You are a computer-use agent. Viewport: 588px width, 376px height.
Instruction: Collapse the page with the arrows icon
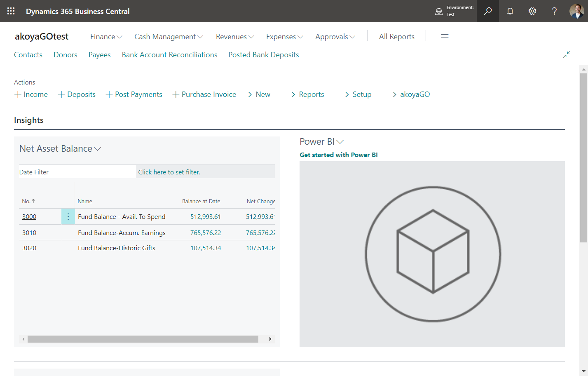(567, 54)
